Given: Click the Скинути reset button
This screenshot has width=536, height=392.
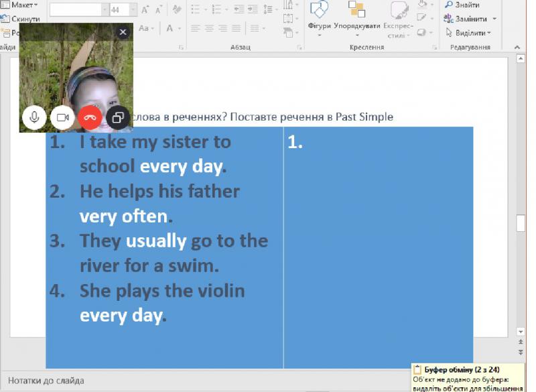Looking at the screenshot, I should (x=21, y=19).
